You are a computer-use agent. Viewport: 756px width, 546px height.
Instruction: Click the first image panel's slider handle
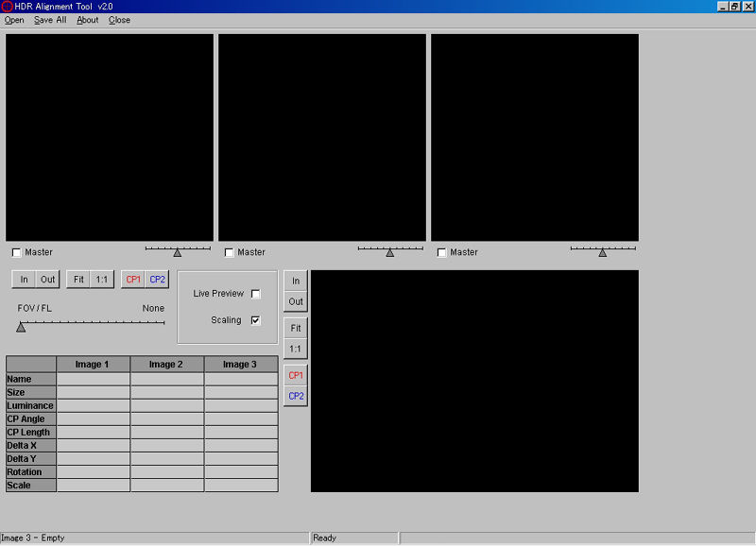click(178, 252)
